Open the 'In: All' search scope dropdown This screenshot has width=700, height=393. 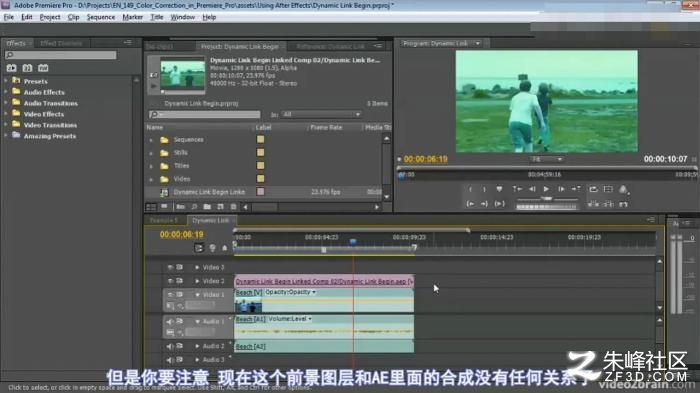pyautogui.click(x=321, y=115)
